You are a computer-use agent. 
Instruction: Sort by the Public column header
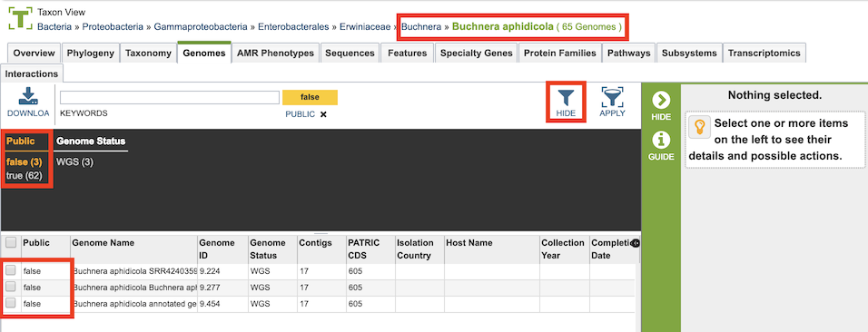coord(46,249)
